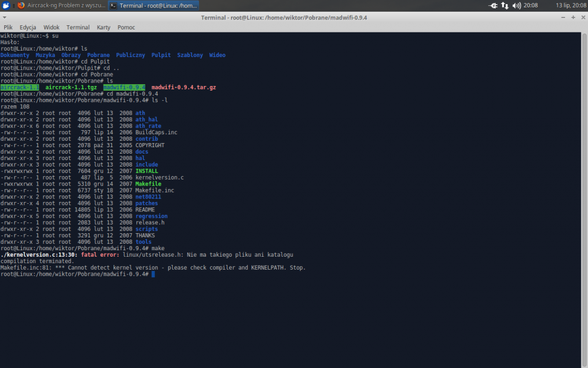This screenshot has width=588, height=368.
Task: Click the Dokumenty directory name
Action: coord(15,55)
